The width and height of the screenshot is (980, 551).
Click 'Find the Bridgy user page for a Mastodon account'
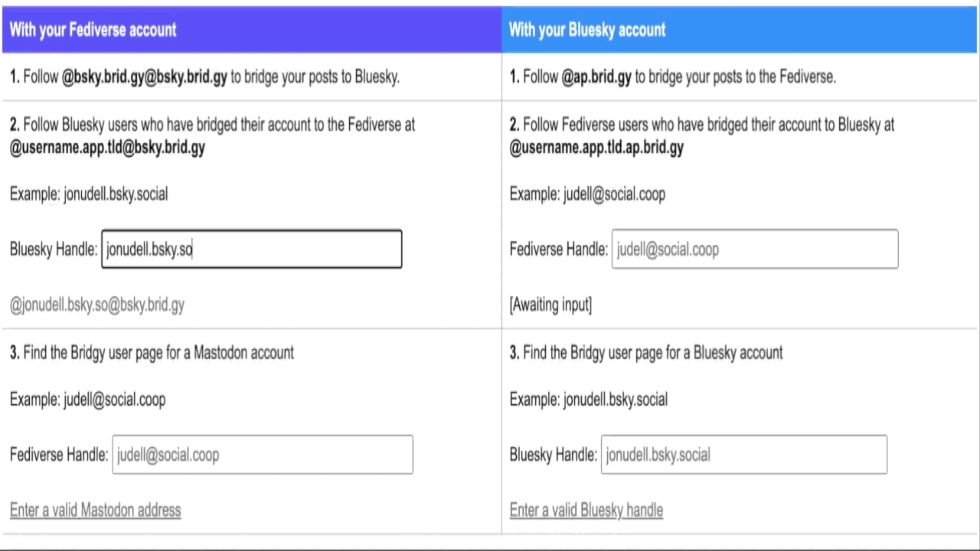158,353
